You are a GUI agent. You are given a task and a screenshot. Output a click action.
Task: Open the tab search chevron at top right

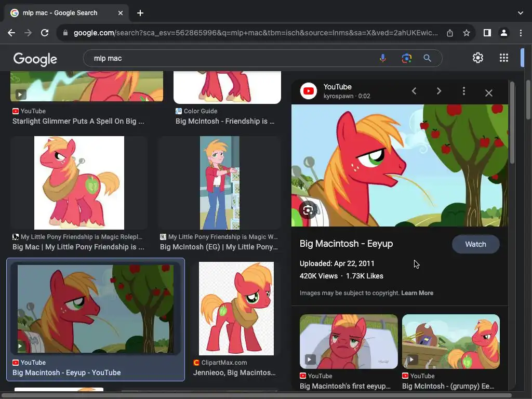click(x=521, y=13)
